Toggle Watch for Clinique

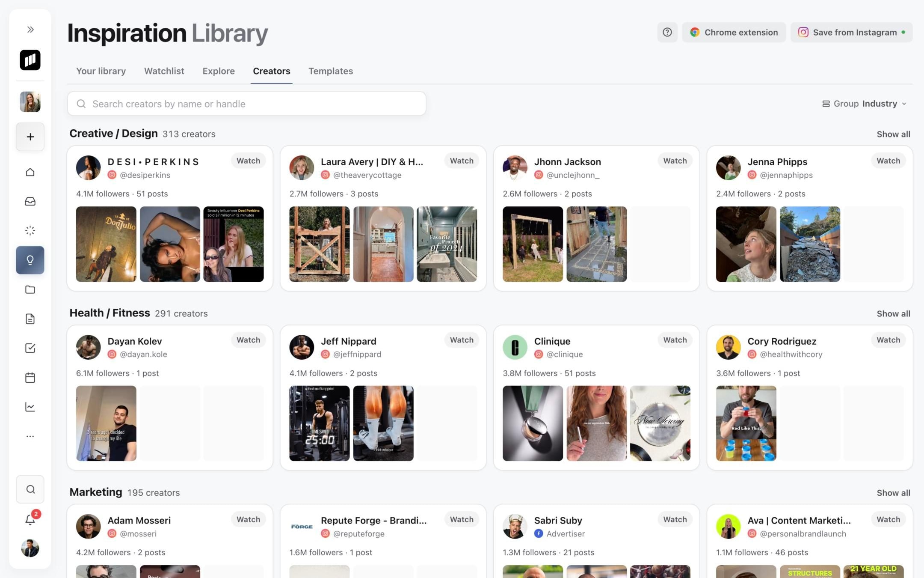675,340
